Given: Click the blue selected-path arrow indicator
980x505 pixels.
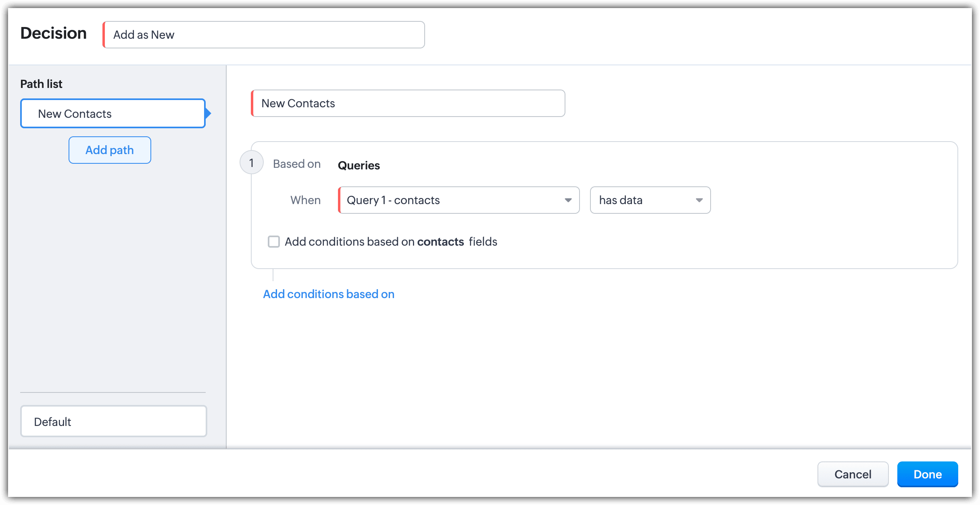Looking at the screenshot, I should (x=208, y=114).
